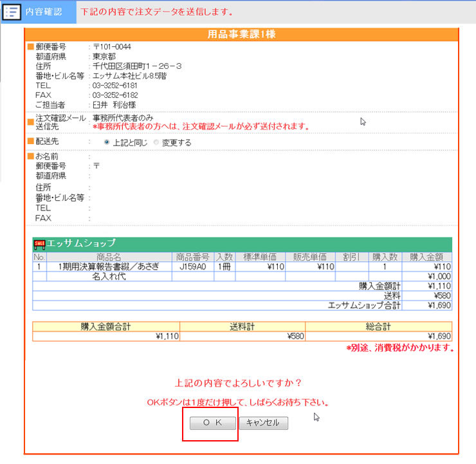
Task: Click building name エッサム本社ビル8.5階
Action: coord(129,76)
